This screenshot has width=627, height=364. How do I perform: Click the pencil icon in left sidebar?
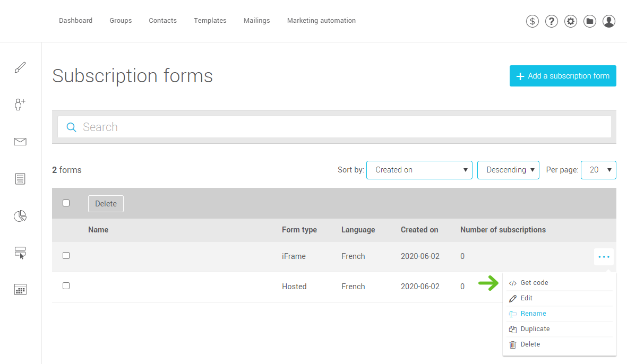tap(20, 67)
